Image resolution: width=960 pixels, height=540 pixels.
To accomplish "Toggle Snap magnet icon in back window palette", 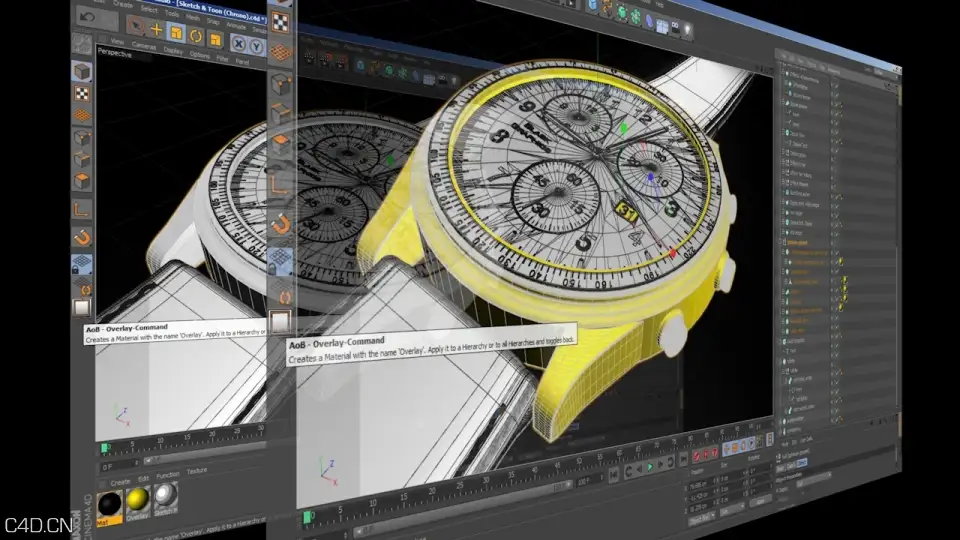I will (x=82, y=237).
